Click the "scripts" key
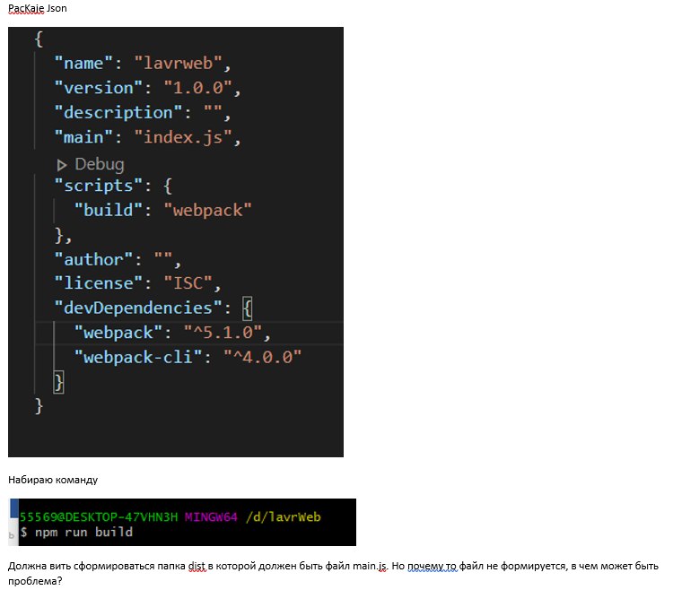 99,186
